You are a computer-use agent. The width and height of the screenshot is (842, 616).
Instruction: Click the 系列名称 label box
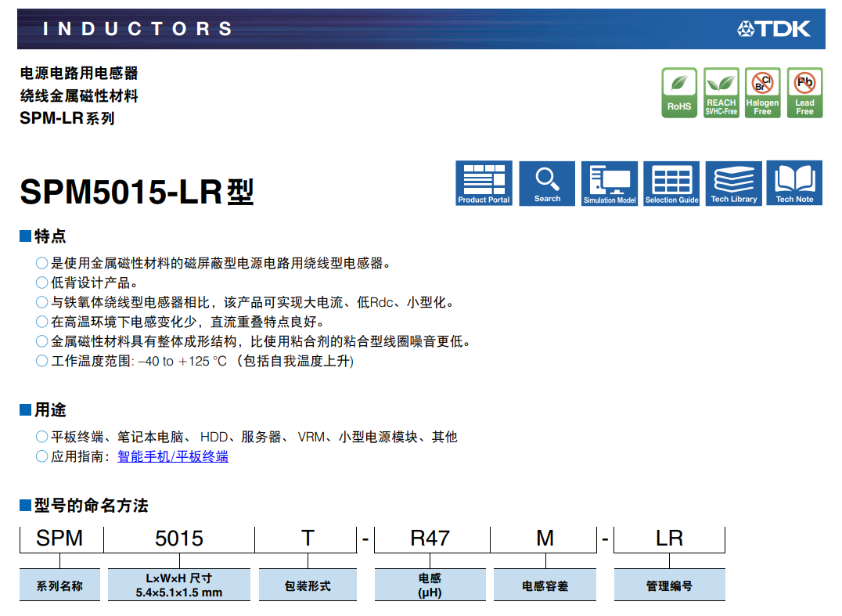click(59, 585)
